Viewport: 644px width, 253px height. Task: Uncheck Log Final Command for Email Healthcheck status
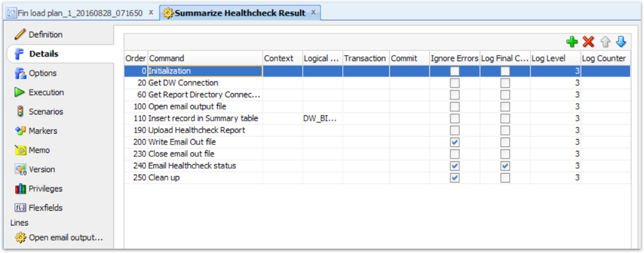504,166
